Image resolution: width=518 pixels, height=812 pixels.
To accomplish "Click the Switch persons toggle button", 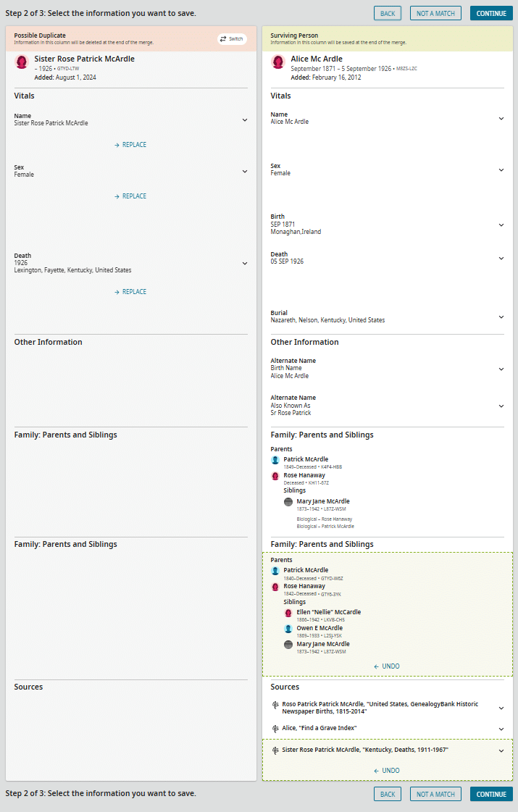I will (x=232, y=38).
